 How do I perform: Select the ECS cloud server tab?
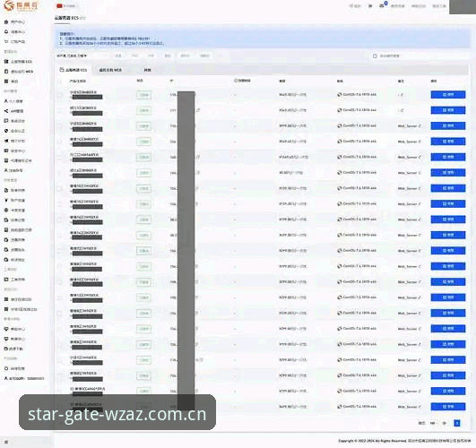(74, 70)
